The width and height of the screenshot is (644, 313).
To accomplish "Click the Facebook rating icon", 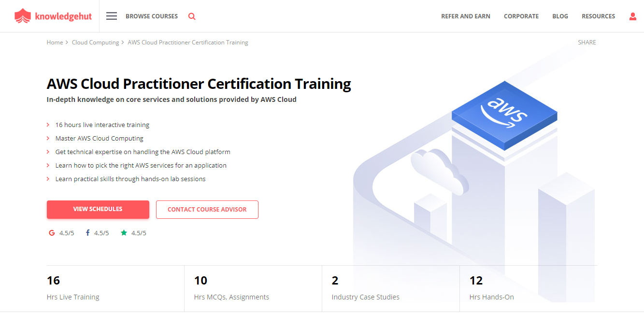I will pos(87,233).
